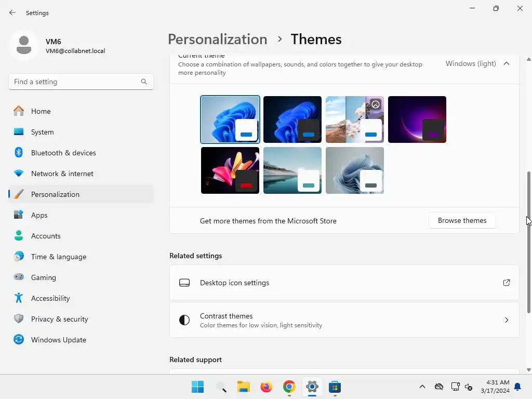
Task: Open System settings
Action: tap(81, 132)
